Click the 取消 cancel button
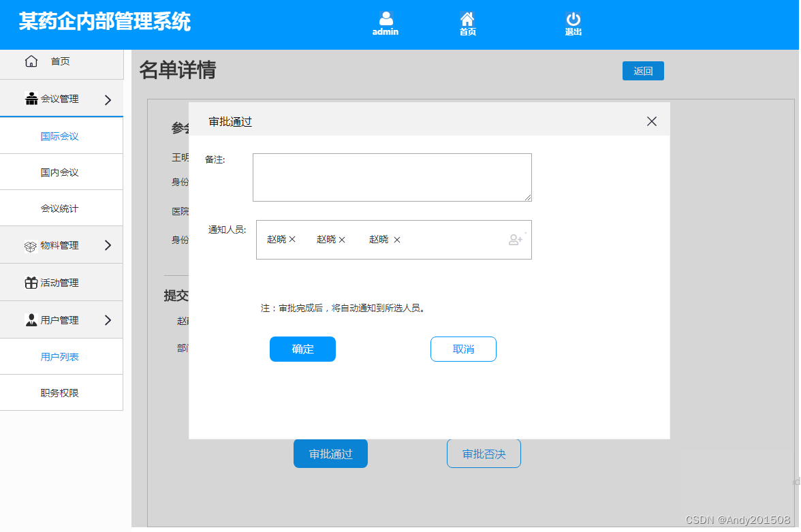This screenshot has height=532, width=801. point(463,349)
